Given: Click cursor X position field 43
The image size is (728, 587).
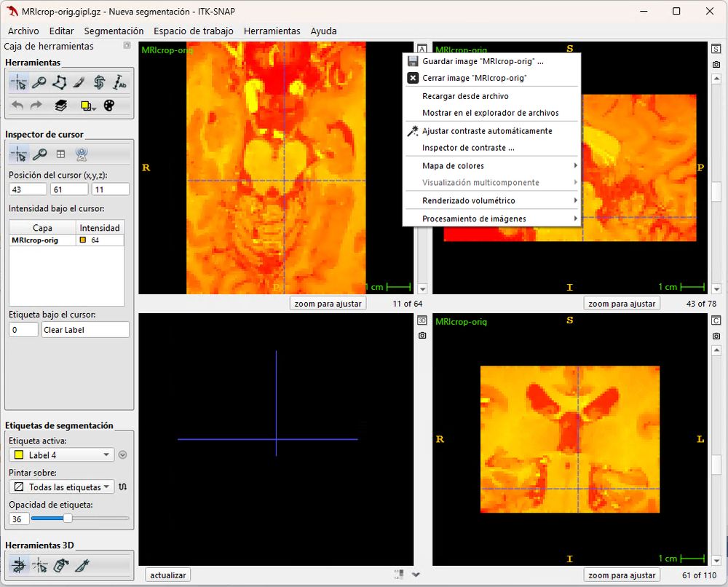Looking at the screenshot, I should (x=28, y=189).
